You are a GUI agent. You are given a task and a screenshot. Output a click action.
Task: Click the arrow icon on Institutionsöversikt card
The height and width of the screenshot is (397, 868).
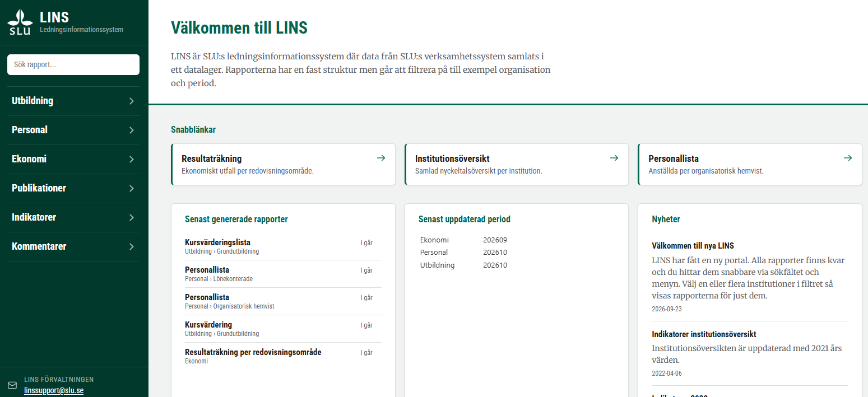click(614, 158)
